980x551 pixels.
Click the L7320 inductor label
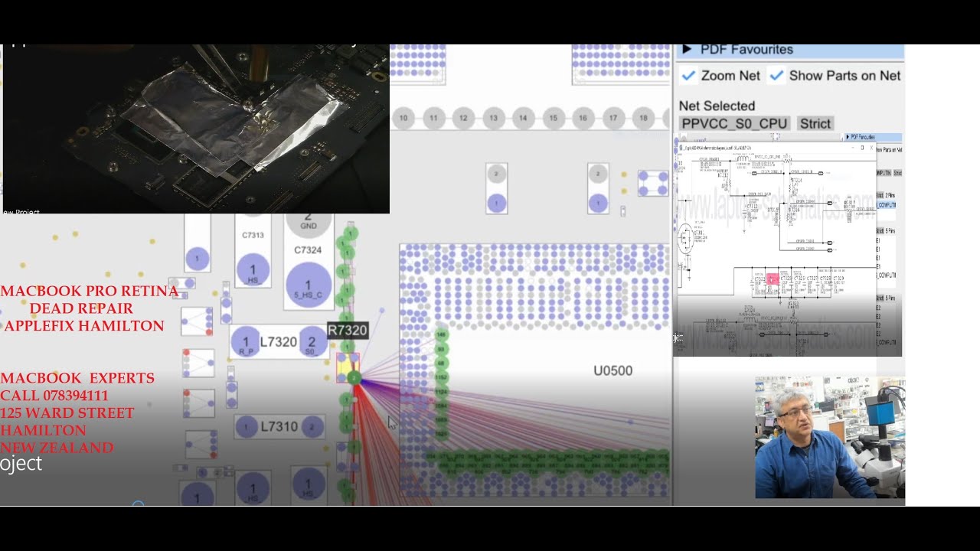(279, 342)
